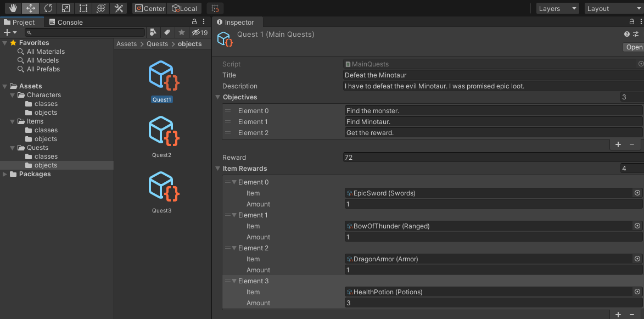644x319 pixels.
Task: Open the Inspector help reference icon
Action: tap(627, 34)
